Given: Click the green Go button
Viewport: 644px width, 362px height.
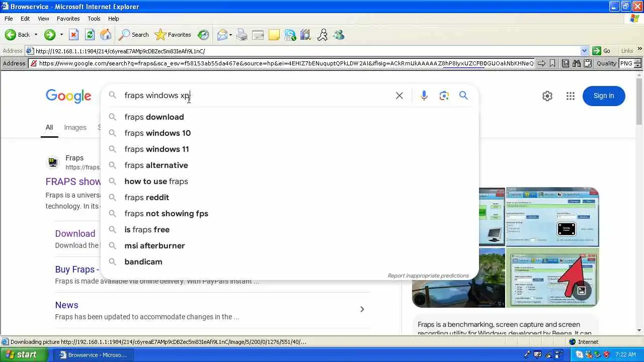Looking at the screenshot, I should point(602,51).
